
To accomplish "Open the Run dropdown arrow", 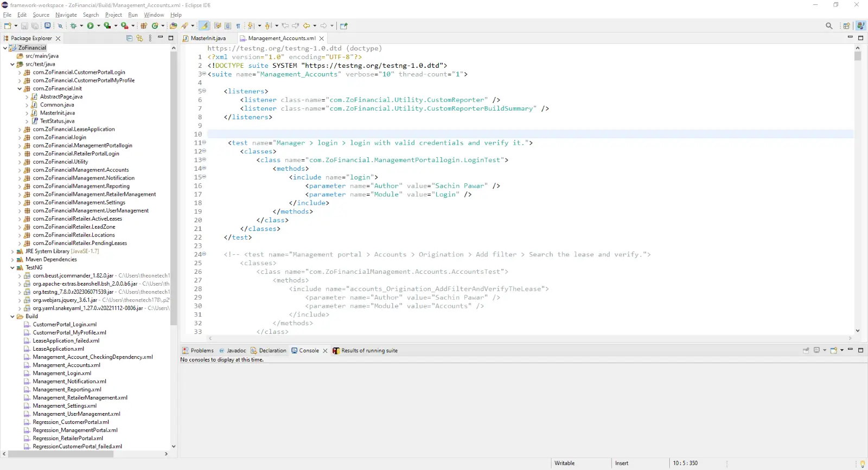I will (x=98, y=25).
